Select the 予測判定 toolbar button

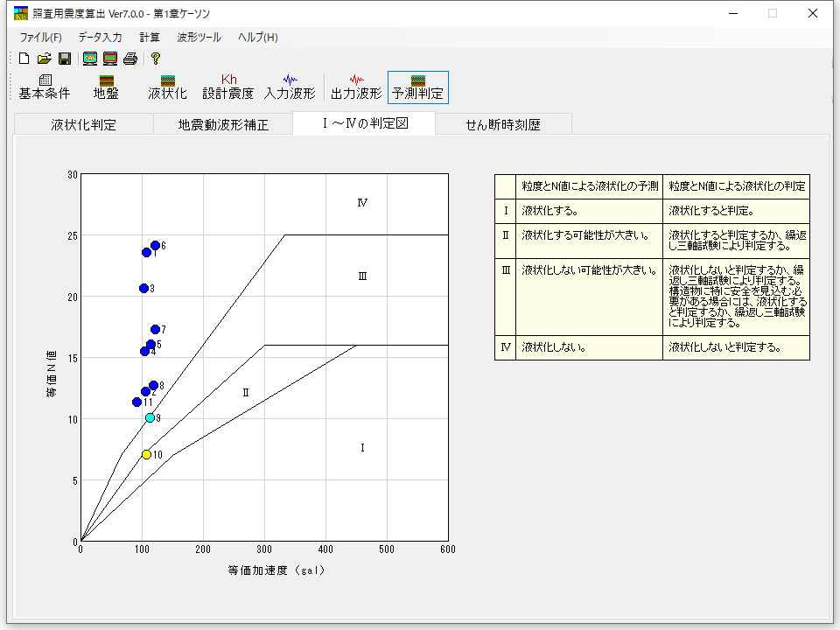[418, 87]
